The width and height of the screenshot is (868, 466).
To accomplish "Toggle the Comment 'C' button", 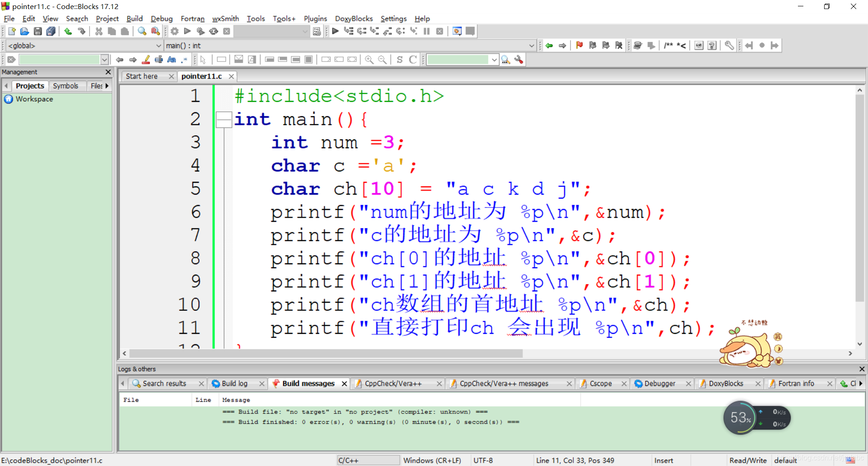I will point(413,59).
